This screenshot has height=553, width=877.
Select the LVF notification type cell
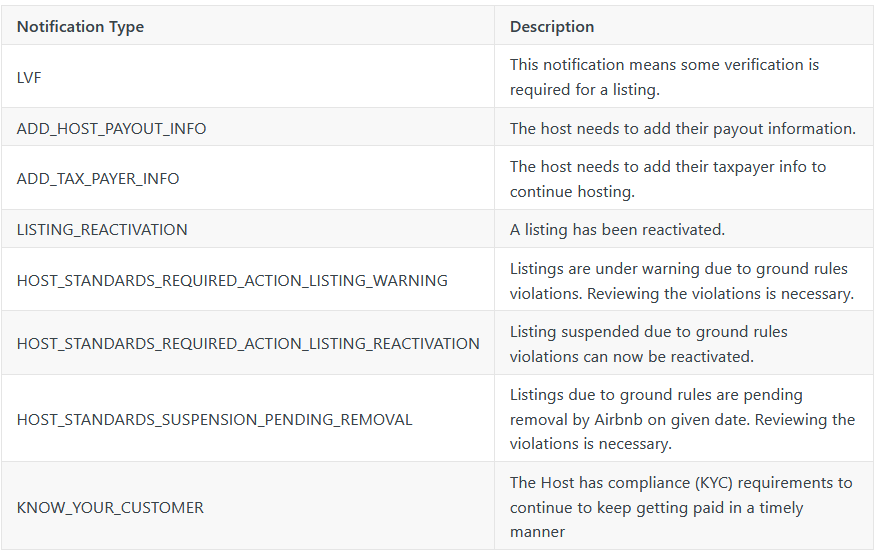coord(248,77)
